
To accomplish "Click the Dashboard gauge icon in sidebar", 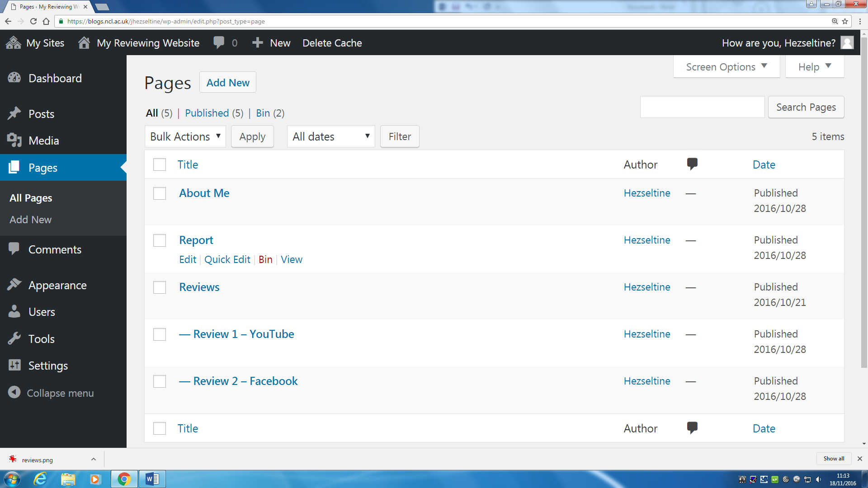I will click(x=14, y=78).
